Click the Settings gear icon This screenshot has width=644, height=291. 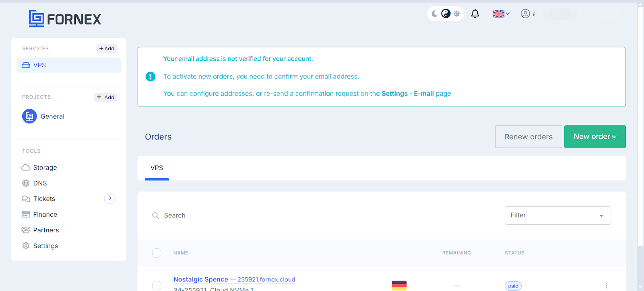[26, 246]
